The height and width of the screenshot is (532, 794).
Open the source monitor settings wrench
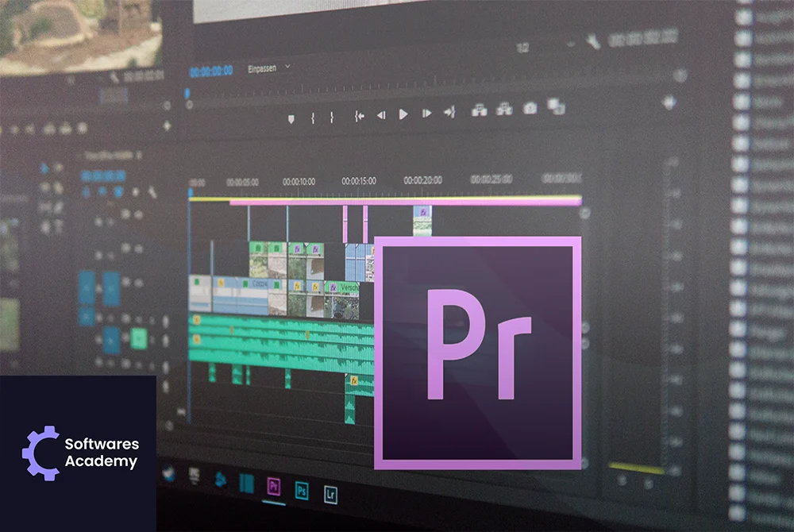point(114,78)
